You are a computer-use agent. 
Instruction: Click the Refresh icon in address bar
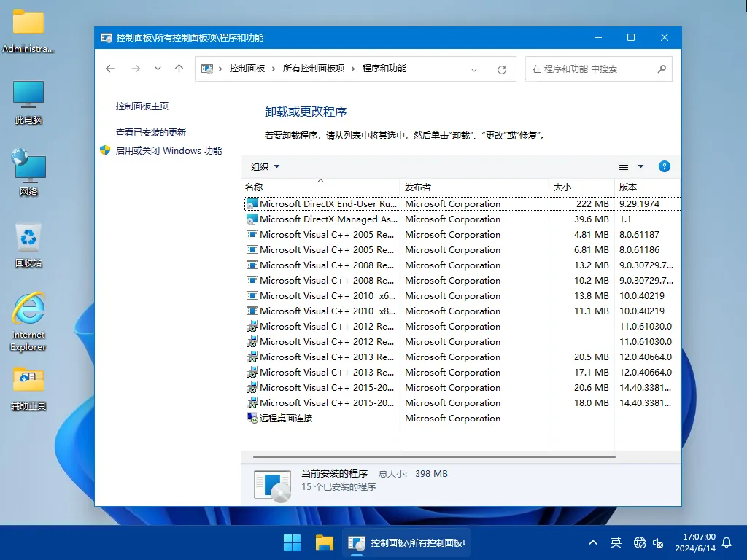pyautogui.click(x=502, y=69)
